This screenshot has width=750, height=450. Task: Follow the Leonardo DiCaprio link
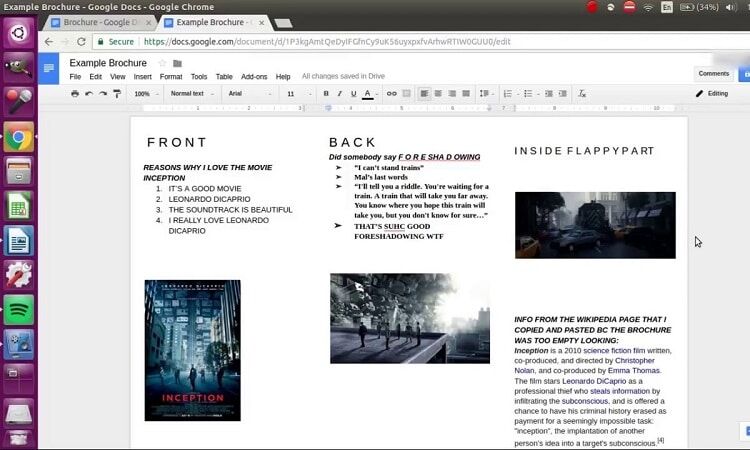[x=594, y=381]
